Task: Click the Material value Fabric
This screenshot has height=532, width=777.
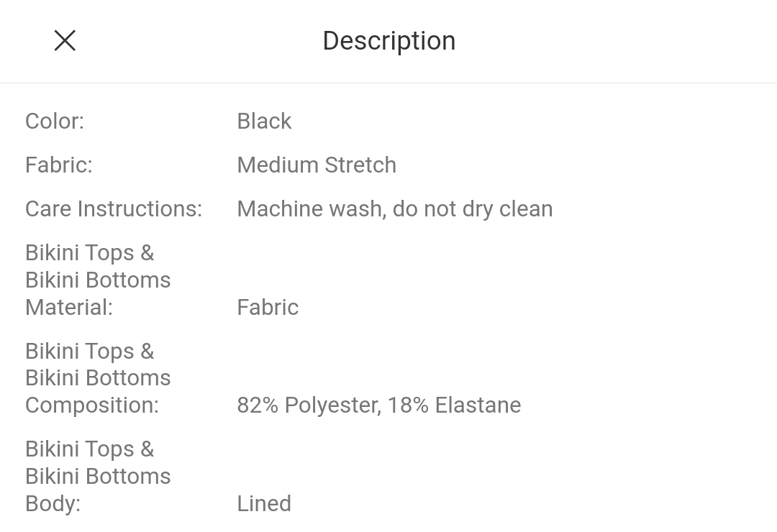Action: point(268,307)
